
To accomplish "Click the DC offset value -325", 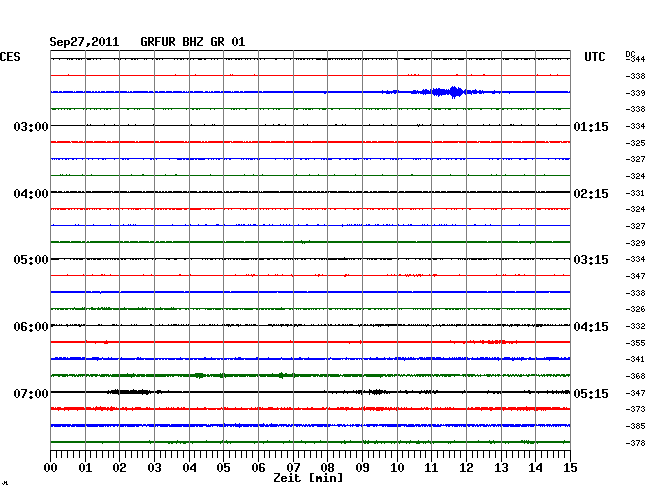I will (x=635, y=143).
